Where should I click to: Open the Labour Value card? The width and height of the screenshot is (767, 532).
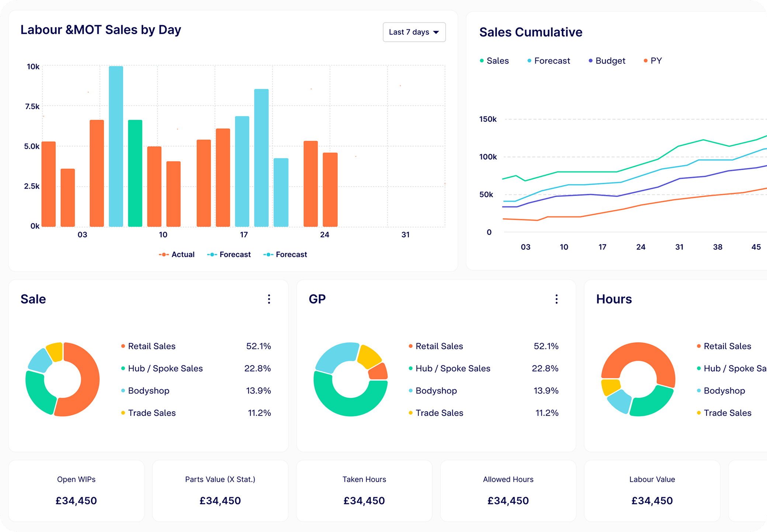click(x=652, y=491)
